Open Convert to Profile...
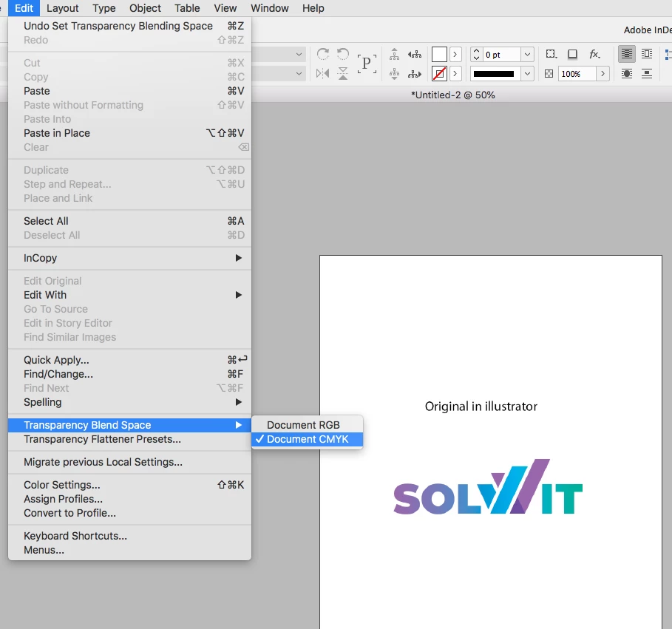The image size is (672, 629). (x=129, y=513)
